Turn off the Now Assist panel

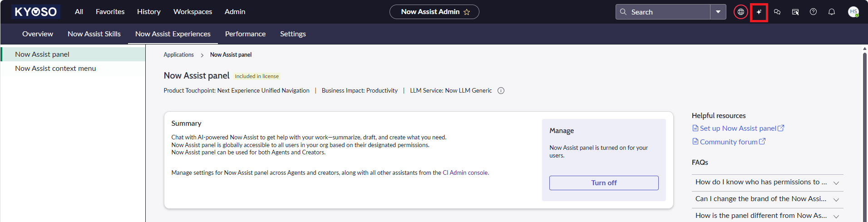[604, 183]
